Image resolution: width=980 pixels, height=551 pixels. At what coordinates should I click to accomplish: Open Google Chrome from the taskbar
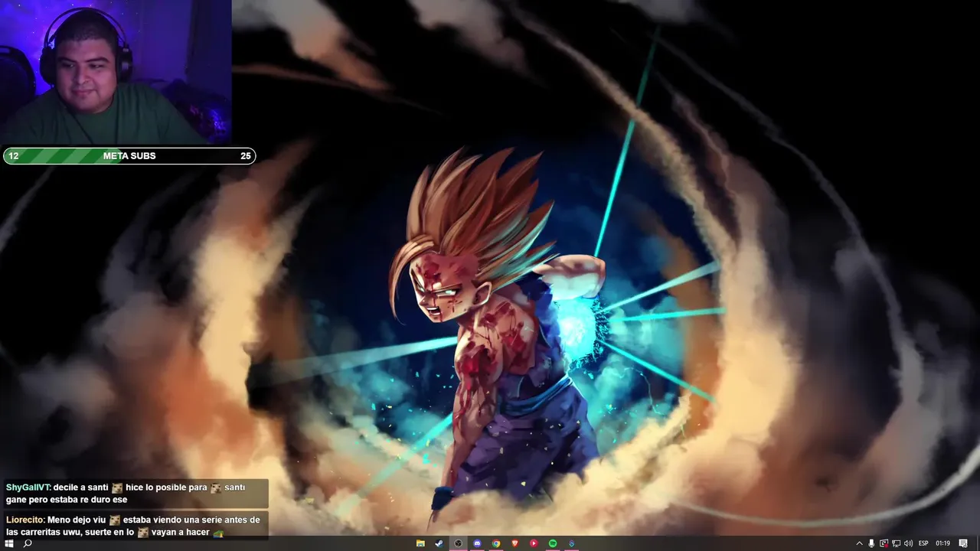[x=496, y=543]
